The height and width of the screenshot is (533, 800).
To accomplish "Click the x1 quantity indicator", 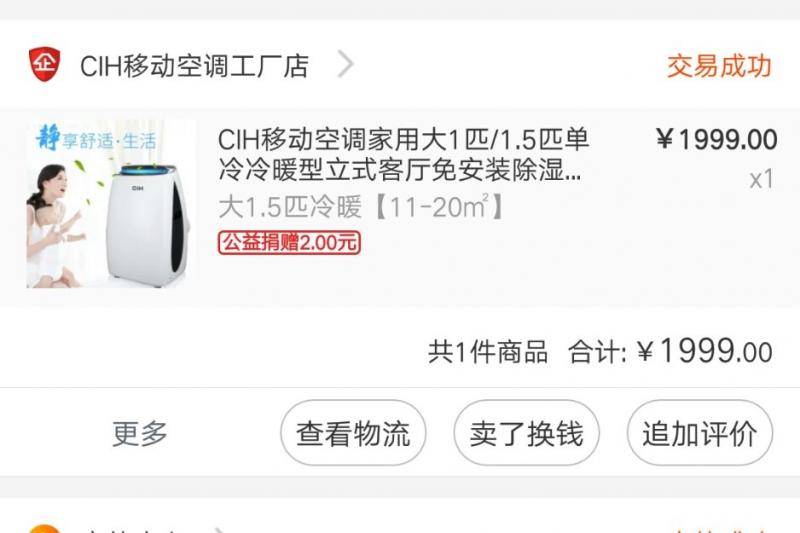I will coord(761,180).
